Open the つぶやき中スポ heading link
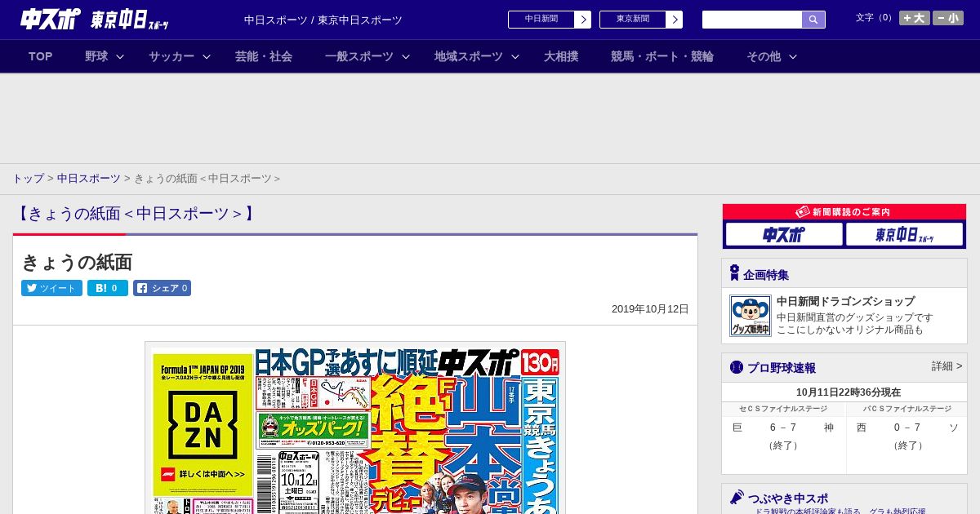The height and width of the screenshot is (514, 980). (x=787, y=498)
